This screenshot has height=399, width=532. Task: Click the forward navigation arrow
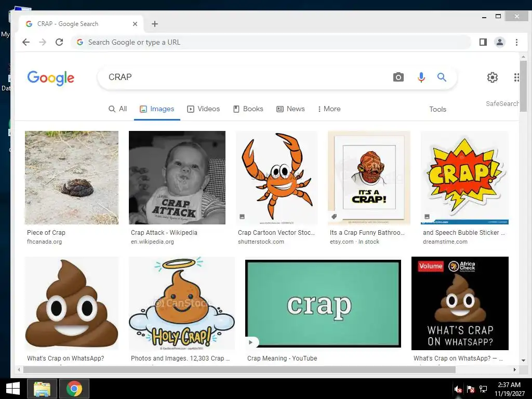point(43,42)
